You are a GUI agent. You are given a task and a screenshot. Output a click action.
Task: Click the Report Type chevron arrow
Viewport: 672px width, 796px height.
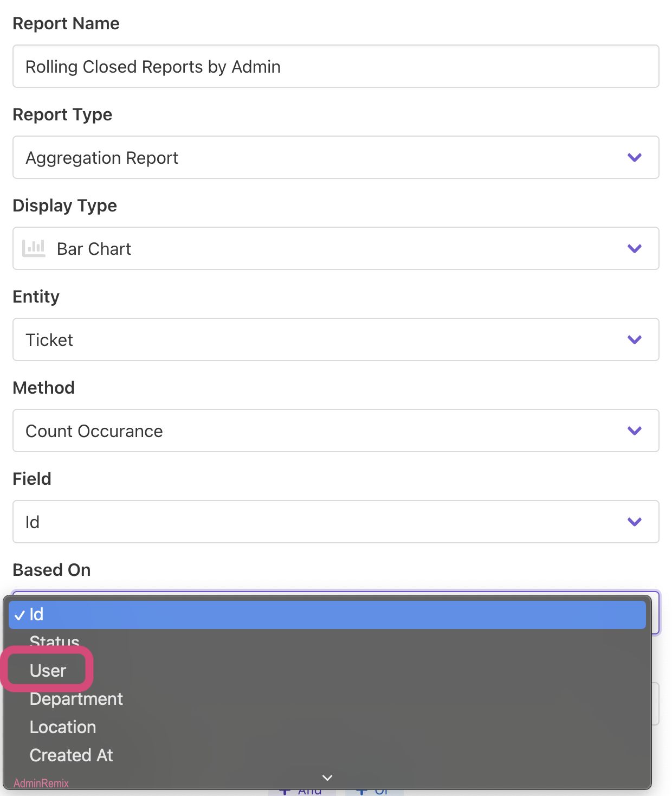[x=634, y=158]
